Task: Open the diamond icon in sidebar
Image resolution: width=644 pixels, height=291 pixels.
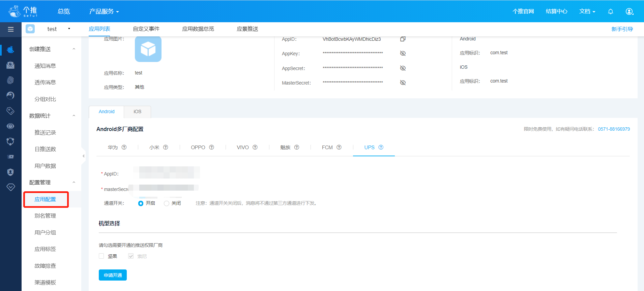Action: click(10, 187)
